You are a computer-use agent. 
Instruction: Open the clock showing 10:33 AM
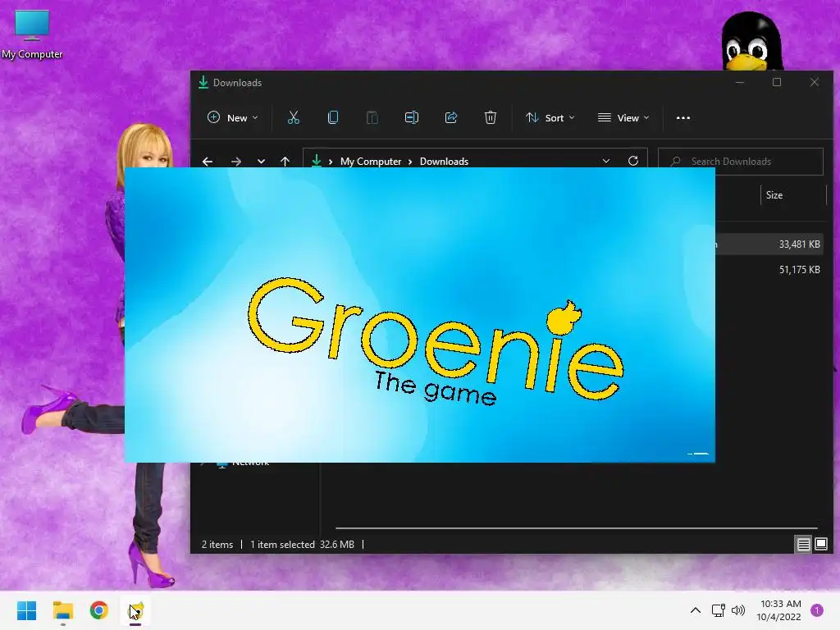pyautogui.click(x=779, y=610)
